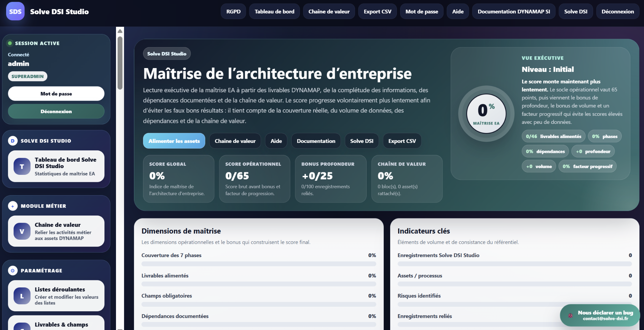The width and height of the screenshot is (644, 330).
Task: Click the hero Aide button
Action: point(276,141)
